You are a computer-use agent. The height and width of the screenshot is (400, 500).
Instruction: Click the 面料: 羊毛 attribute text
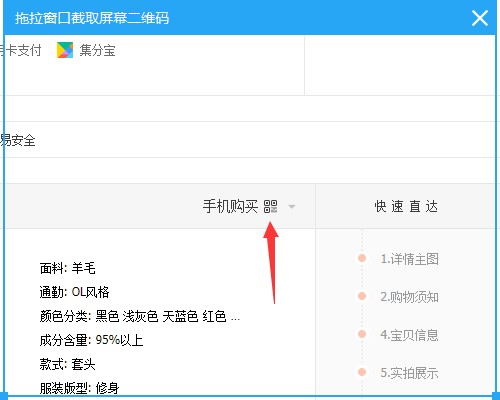(x=68, y=268)
